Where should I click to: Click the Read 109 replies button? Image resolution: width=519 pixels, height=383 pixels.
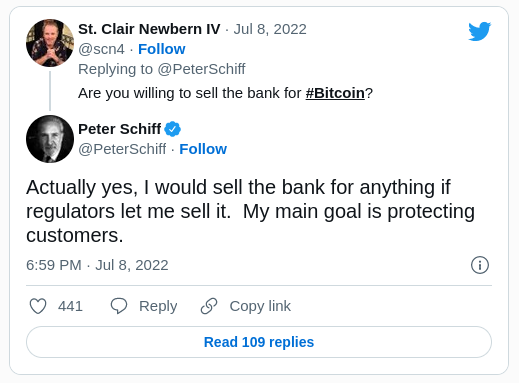259,342
